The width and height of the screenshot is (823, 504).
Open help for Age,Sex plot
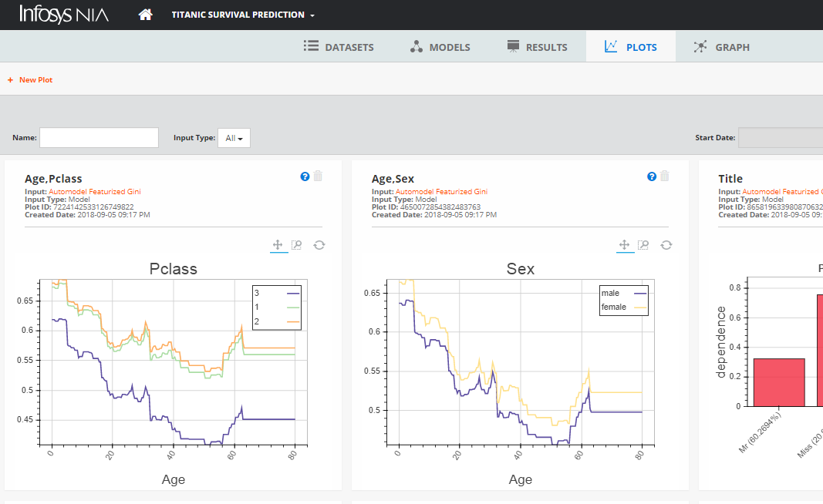click(x=652, y=176)
